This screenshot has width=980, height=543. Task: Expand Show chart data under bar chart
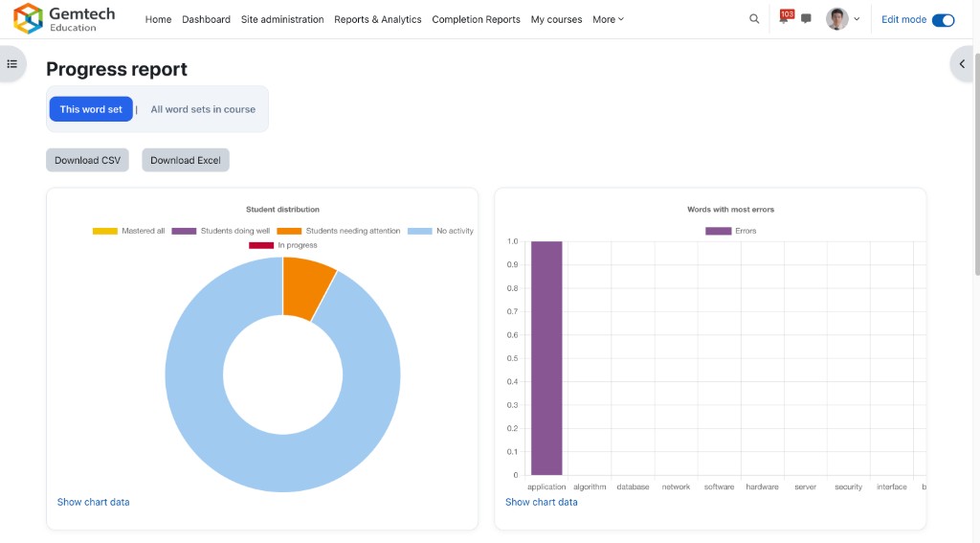541,502
